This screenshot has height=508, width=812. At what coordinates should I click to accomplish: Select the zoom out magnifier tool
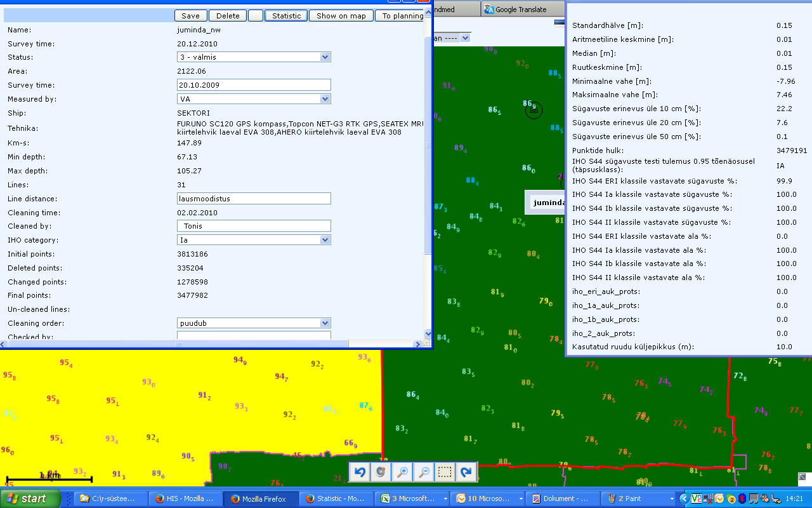tap(423, 472)
